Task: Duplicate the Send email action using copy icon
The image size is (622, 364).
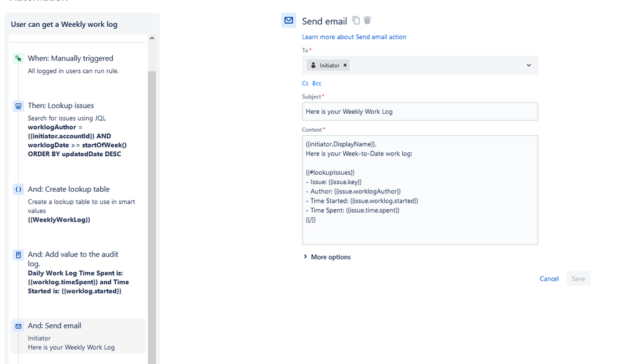Action: [x=356, y=20]
